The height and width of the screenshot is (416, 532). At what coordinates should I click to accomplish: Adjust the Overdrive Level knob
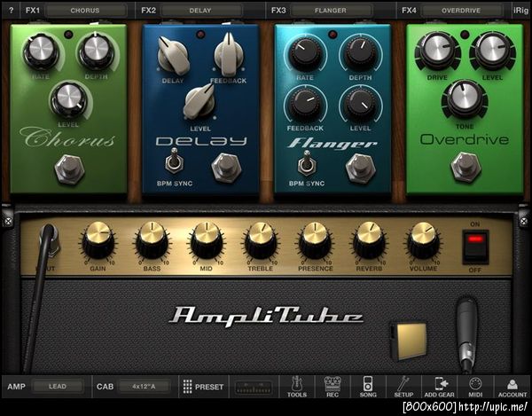[x=492, y=51]
